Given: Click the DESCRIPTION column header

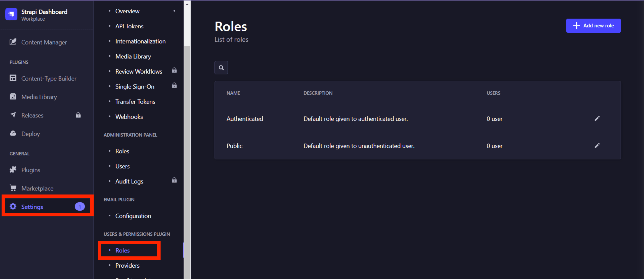Looking at the screenshot, I should (318, 93).
